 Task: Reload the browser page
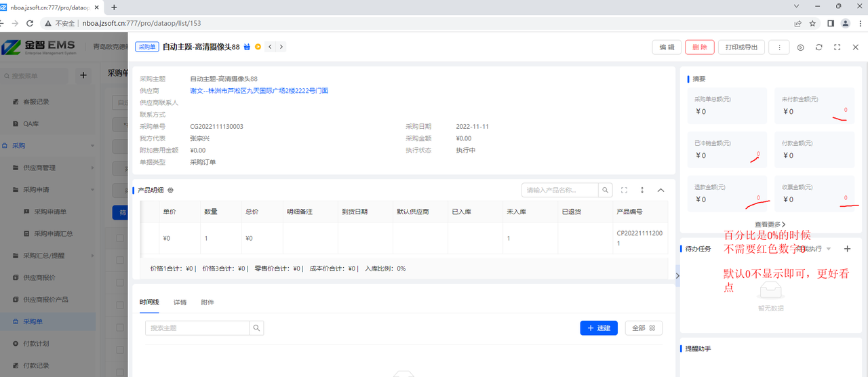30,23
